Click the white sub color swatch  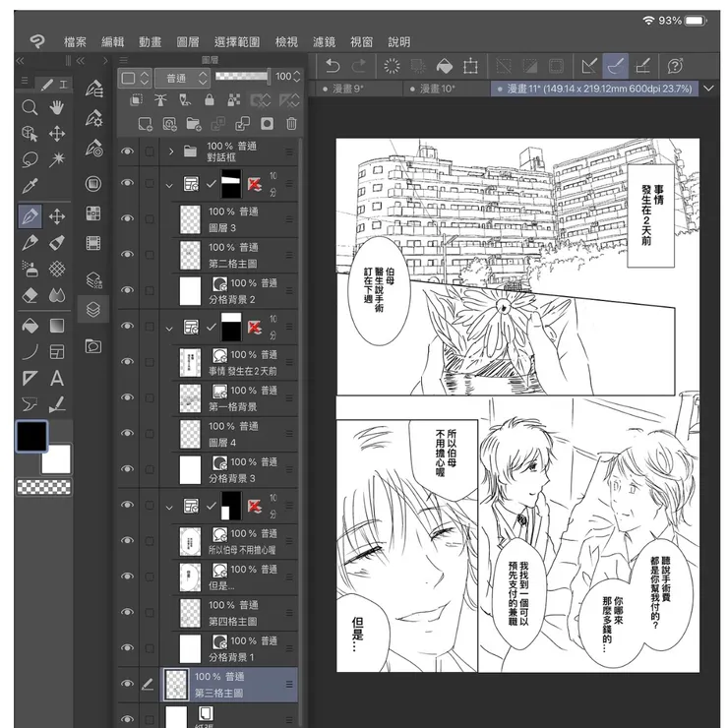(x=57, y=458)
